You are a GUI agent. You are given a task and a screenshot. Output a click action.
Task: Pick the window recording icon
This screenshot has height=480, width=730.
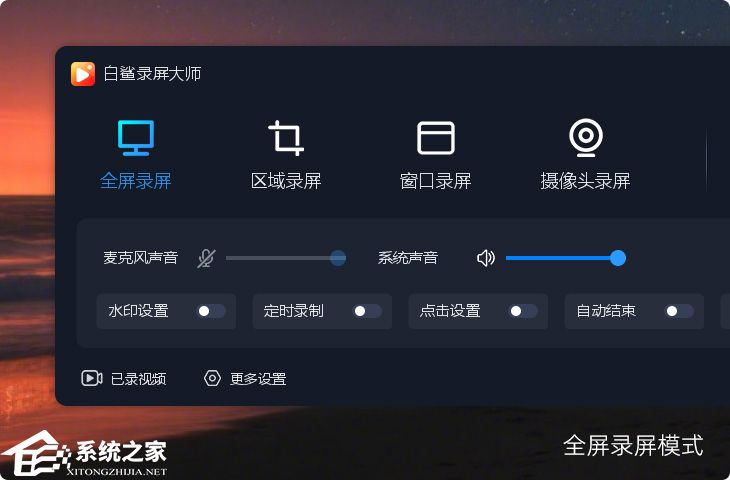(436, 138)
